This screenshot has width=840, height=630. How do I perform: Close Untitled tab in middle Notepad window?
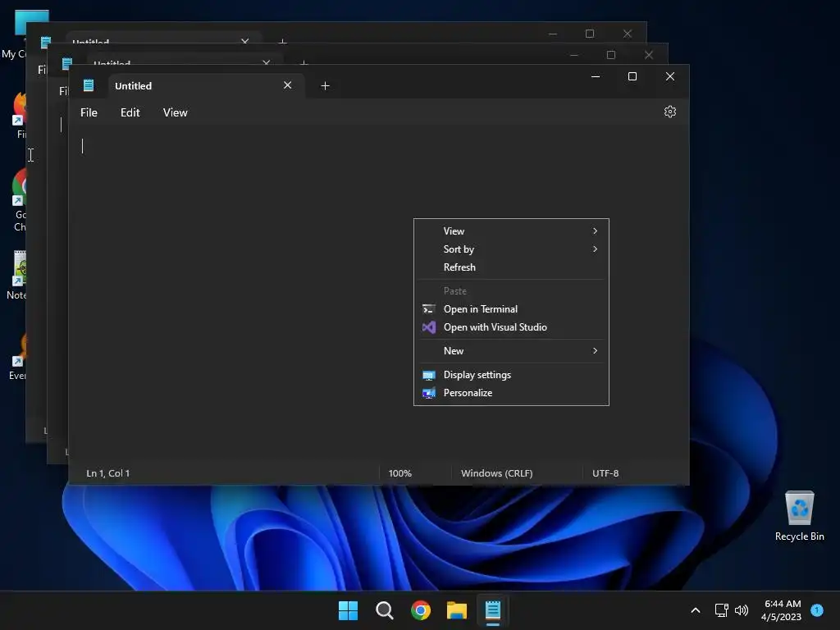coord(267,62)
